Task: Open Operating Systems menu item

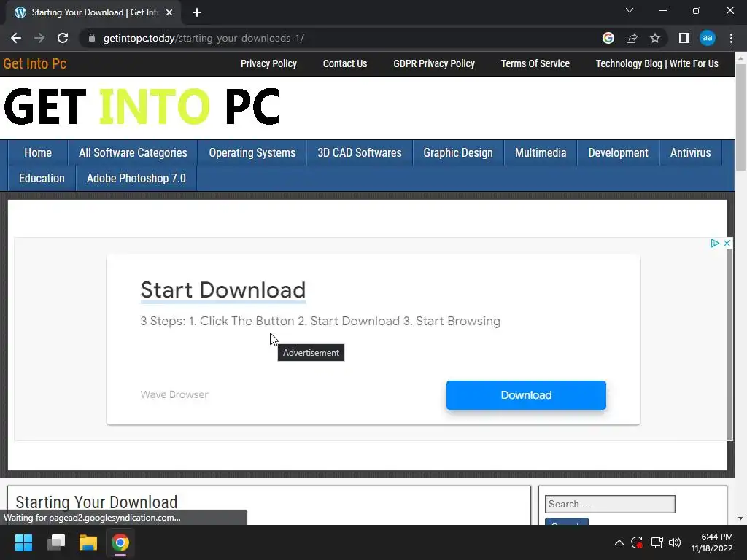Action: (252, 153)
